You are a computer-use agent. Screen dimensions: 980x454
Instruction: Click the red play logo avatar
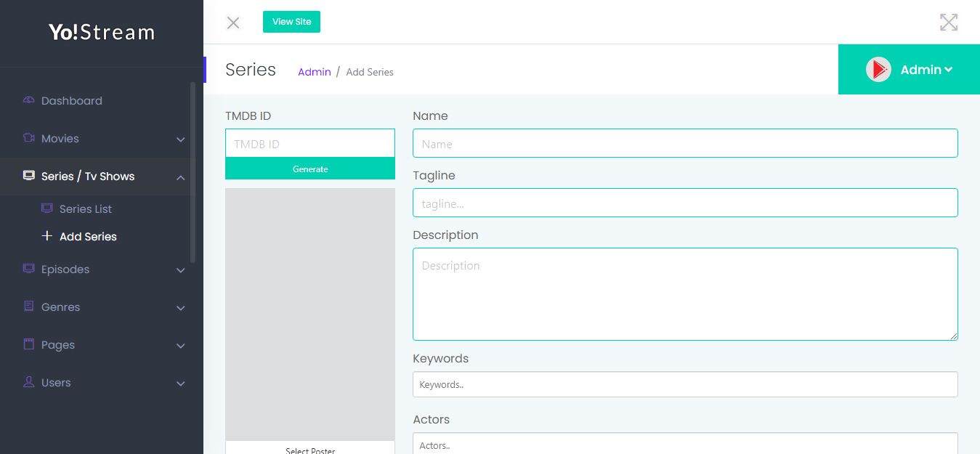pyautogui.click(x=878, y=70)
